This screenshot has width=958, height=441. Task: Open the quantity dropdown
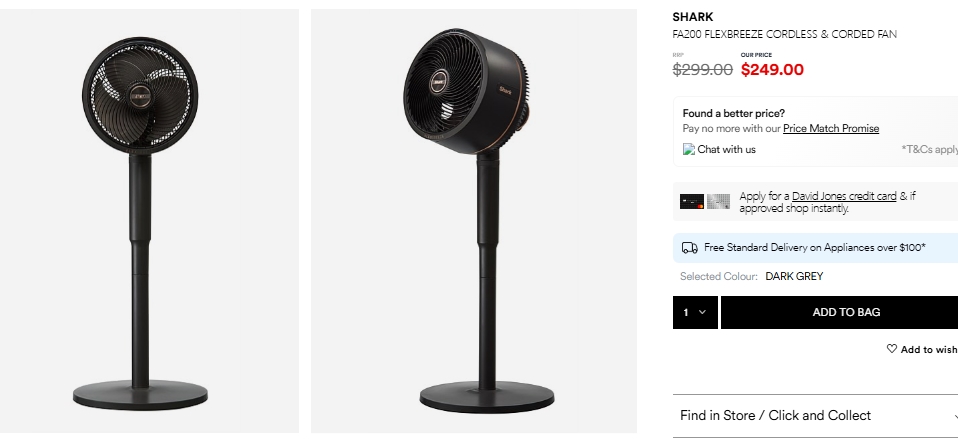695,312
